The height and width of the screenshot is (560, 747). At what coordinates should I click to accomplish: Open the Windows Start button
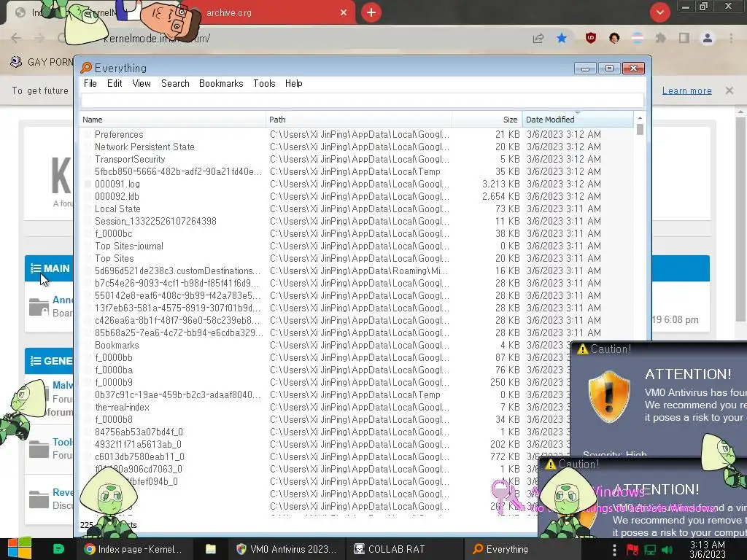point(19,549)
